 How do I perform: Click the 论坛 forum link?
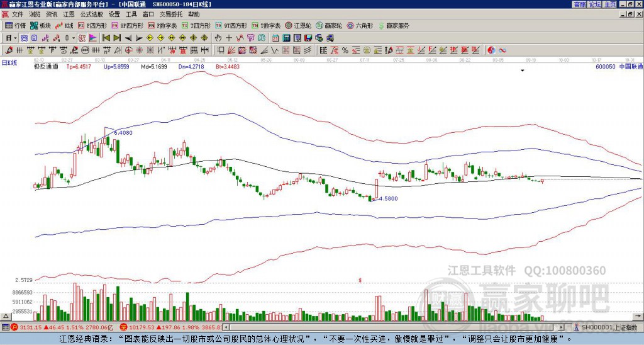(x=594, y=4)
